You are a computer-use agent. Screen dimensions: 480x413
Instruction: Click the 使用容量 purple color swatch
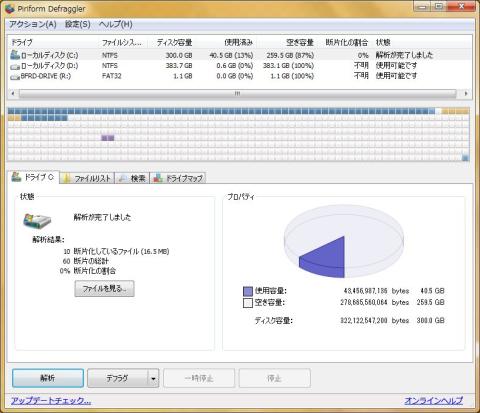tap(248, 291)
